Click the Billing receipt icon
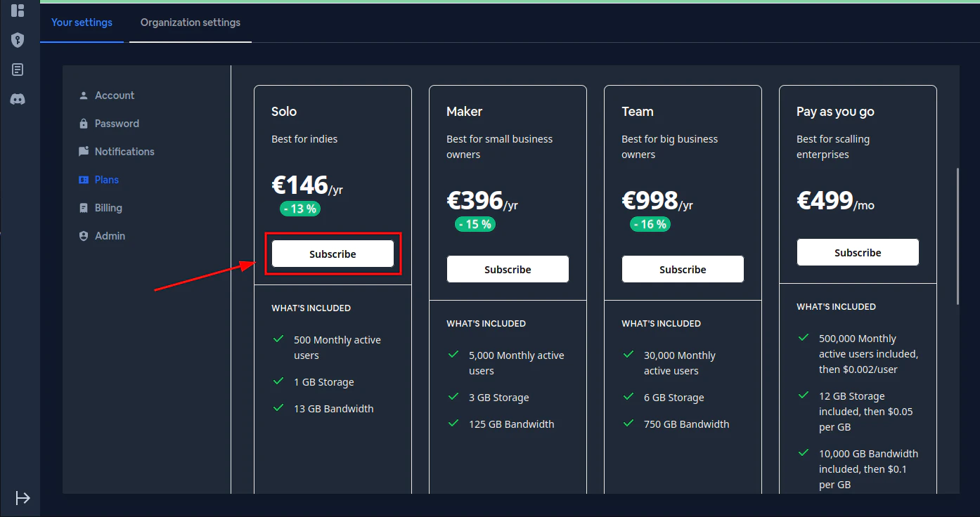Image resolution: width=980 pixels, height=517 pixels. 84,208
